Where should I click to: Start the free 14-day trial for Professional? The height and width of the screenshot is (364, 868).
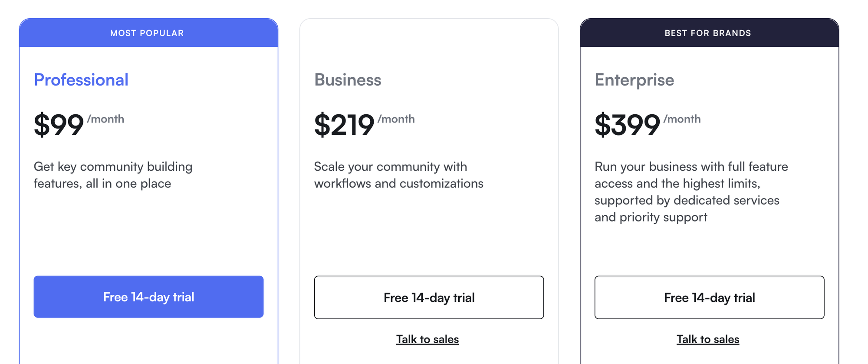(148, 297)
